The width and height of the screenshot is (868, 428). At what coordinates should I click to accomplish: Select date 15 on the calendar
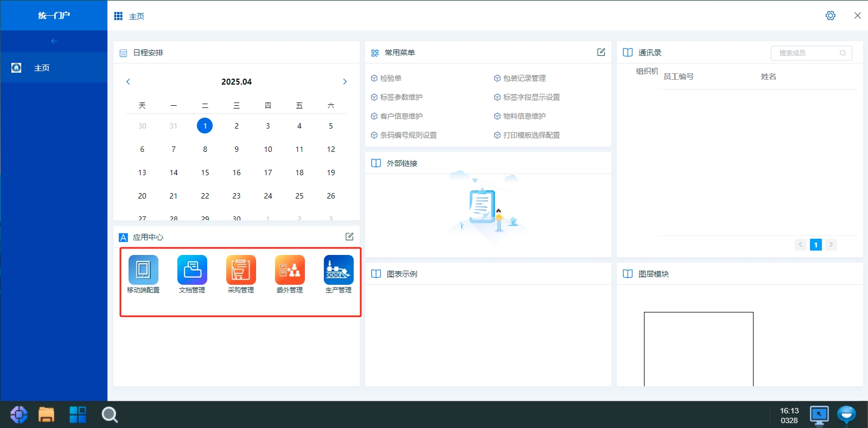point(205,173)
